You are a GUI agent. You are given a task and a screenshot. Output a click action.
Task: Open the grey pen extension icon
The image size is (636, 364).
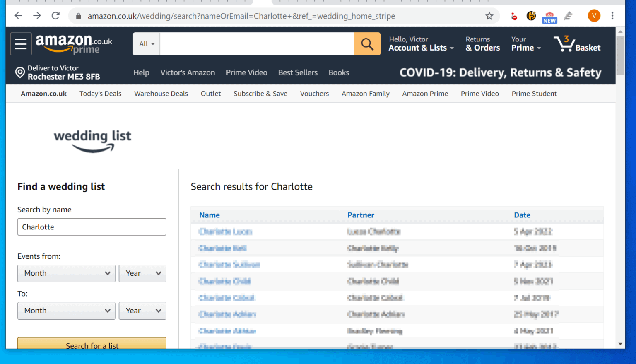point(568,16)
